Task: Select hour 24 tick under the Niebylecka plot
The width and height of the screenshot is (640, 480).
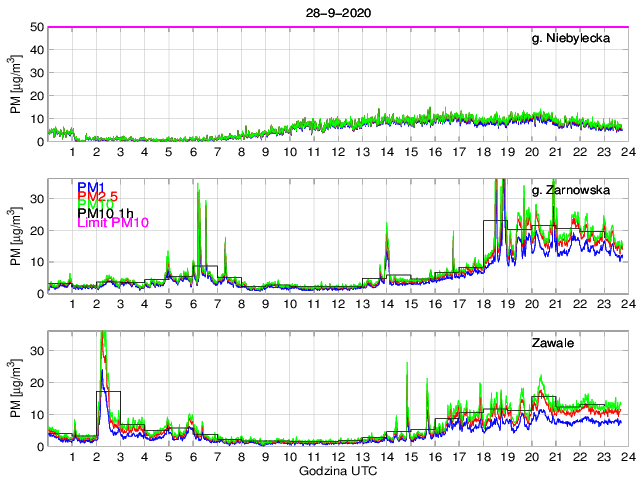Action: pos(627,154)
